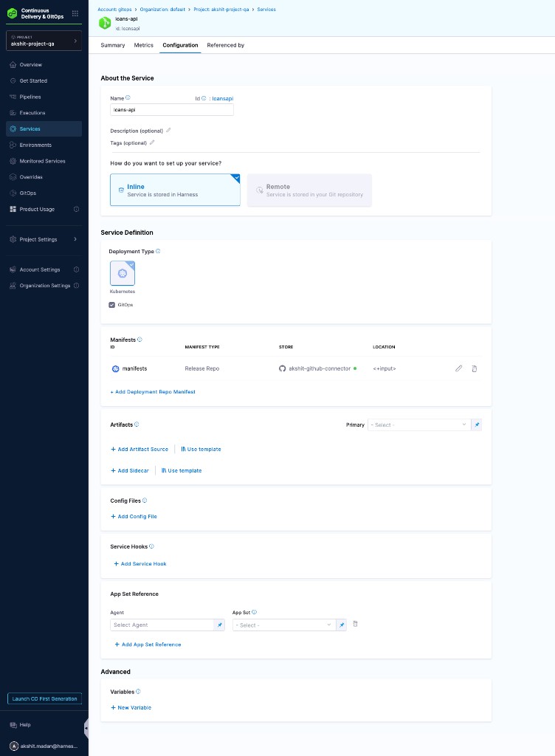Click Launch CD First Generation button
The image size is (555, 756).
click(x=44, y=698)
